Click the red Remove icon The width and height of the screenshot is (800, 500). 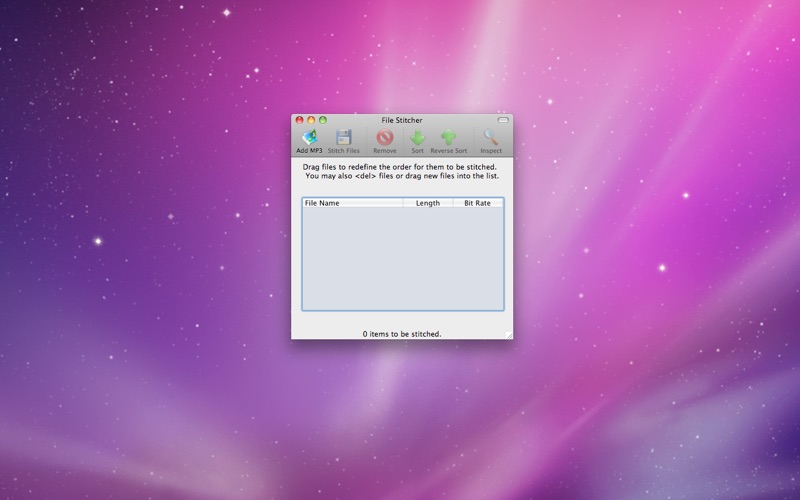pos(385,137)
